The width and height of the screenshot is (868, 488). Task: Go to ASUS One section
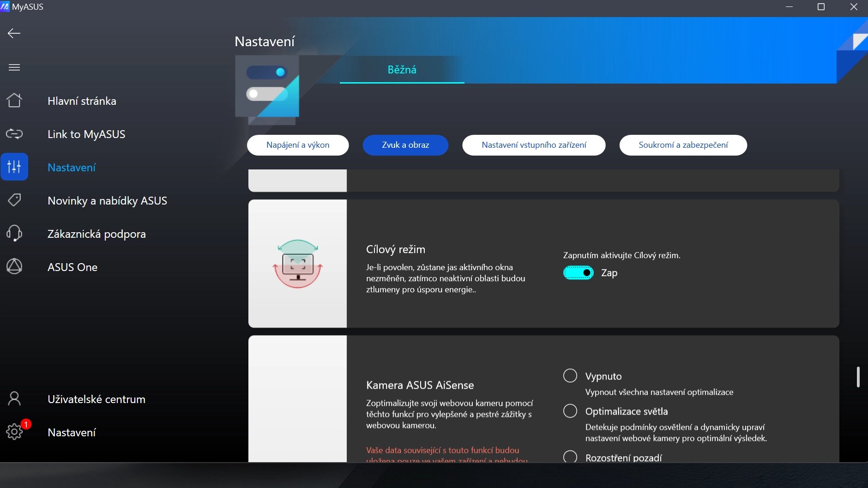[x=72, y=267]
